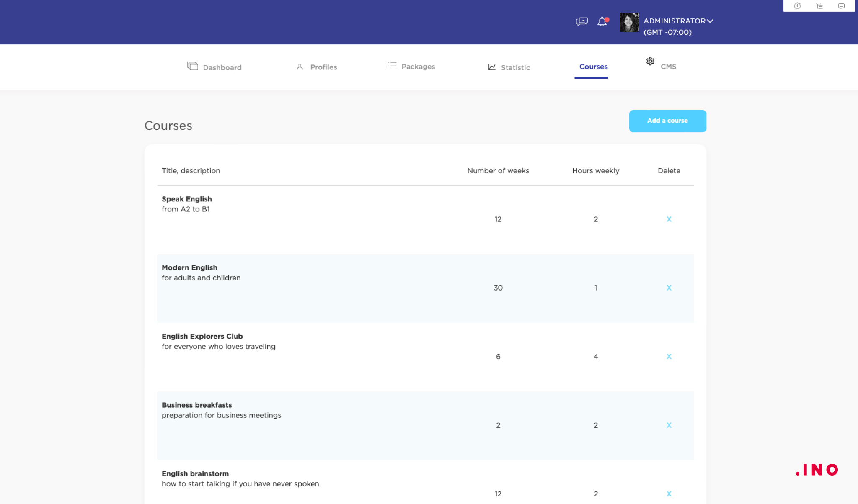Click delete X for Modern English course
This screenshot has height=504, width=858.
[x=669, y=288]
